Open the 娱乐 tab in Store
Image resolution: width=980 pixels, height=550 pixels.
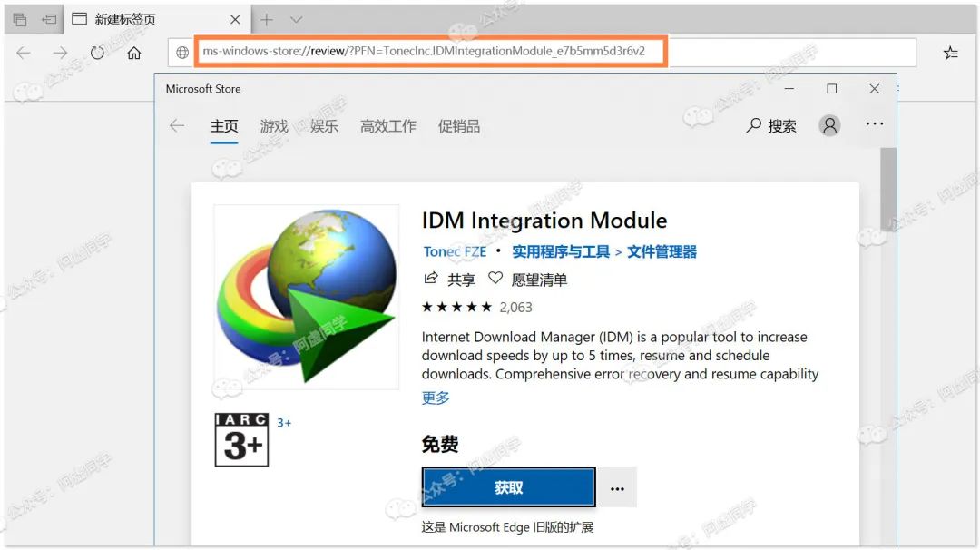click(324, 126)
